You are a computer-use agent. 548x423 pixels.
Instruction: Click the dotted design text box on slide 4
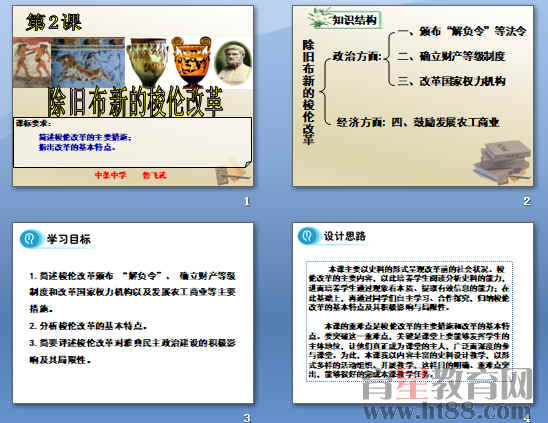tap(409, 321)
